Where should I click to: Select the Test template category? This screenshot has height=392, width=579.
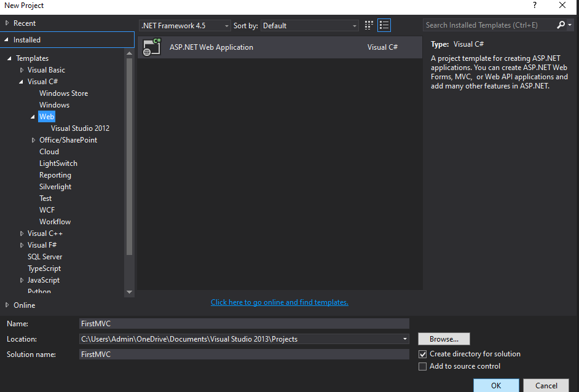click(x=45, y=198)
